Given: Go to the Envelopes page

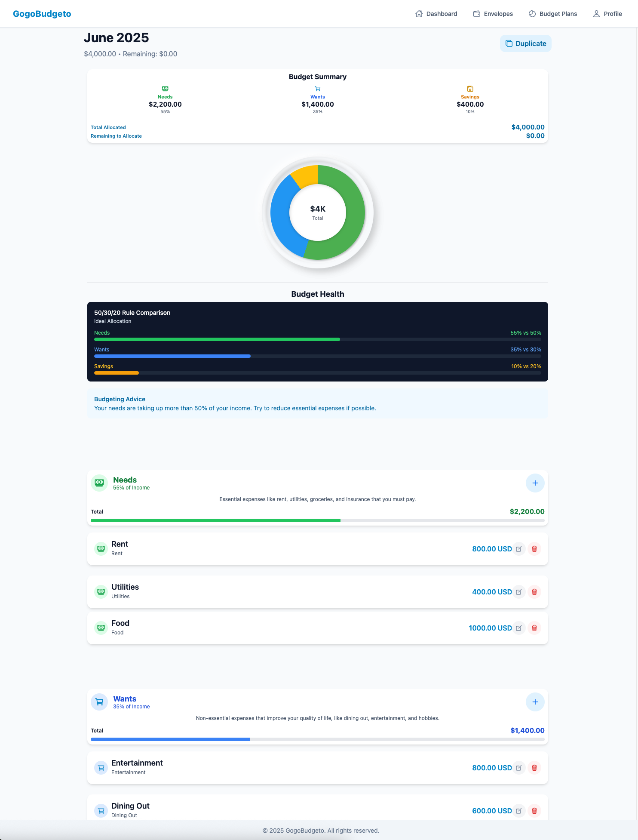Looking at the screenshot, I should click(x=493, y=14).
